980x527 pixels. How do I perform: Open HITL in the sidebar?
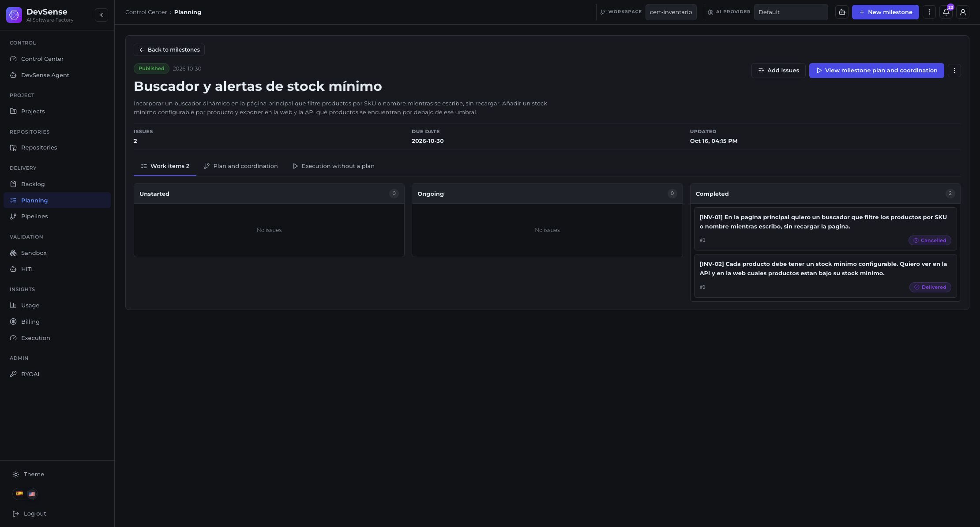click(x=57, y=269)
